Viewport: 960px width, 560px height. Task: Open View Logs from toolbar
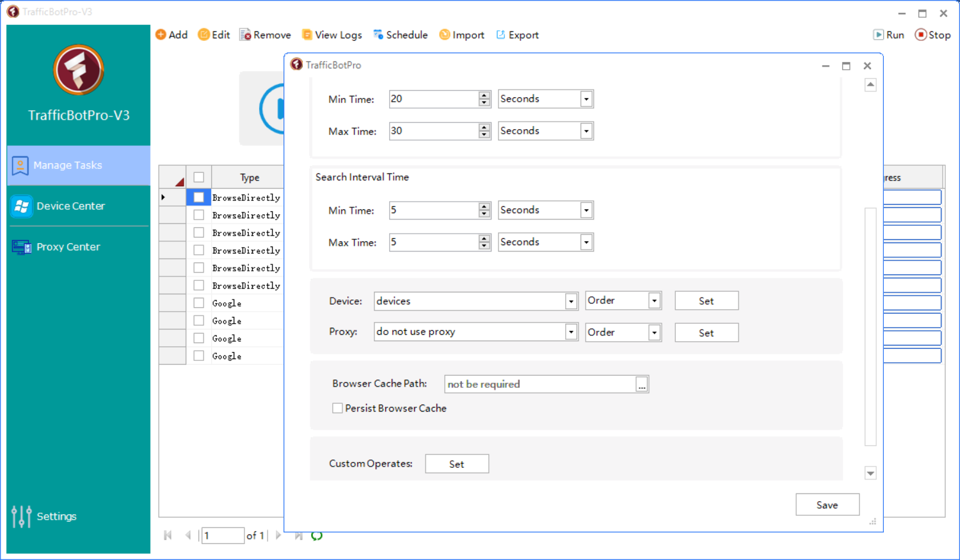point(332,35)
